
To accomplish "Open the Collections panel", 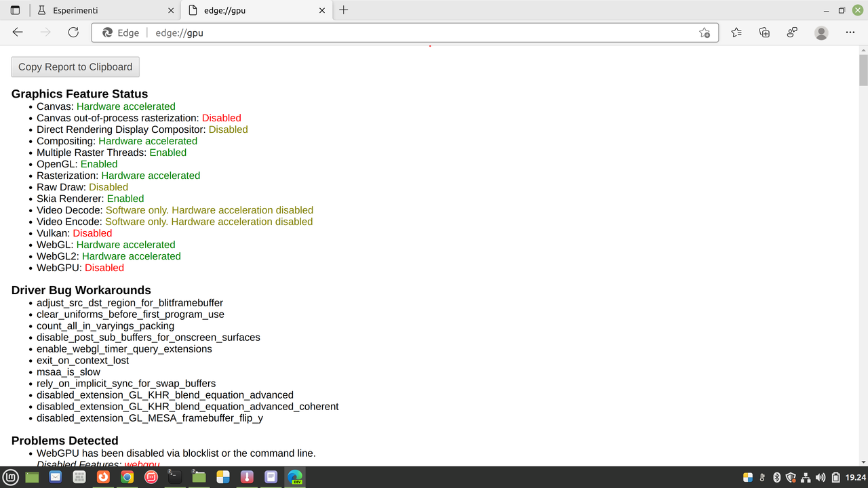I will point(764,33).
